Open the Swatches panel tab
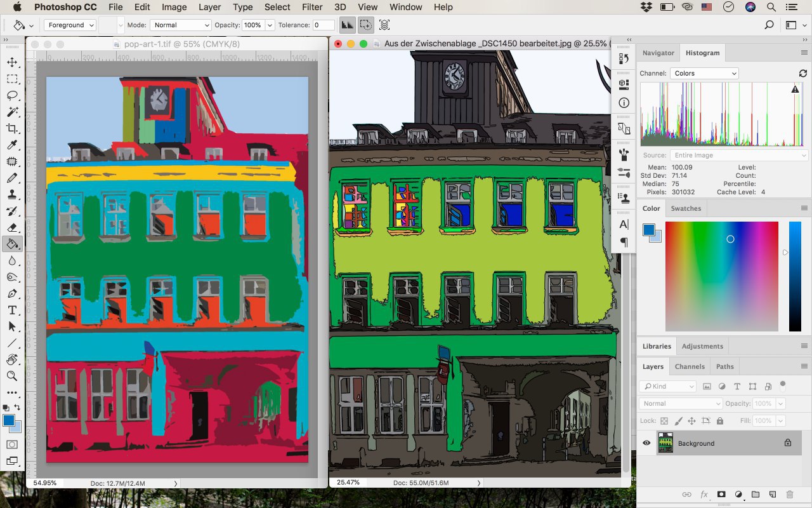The width and height of the screenshot is (812, 508). [686, 208]
